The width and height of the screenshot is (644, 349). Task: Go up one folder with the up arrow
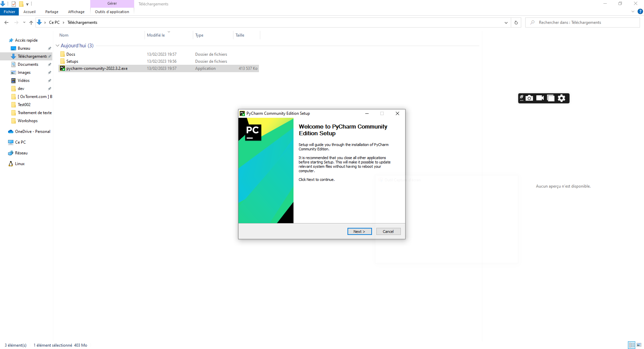[x=31, y=22]
